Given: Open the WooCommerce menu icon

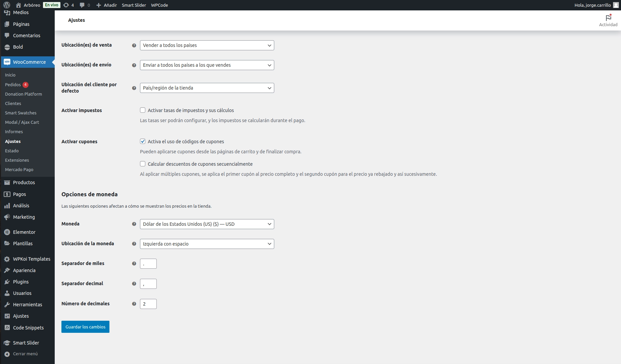Looking at the screenshot, I should click(7, 62).
